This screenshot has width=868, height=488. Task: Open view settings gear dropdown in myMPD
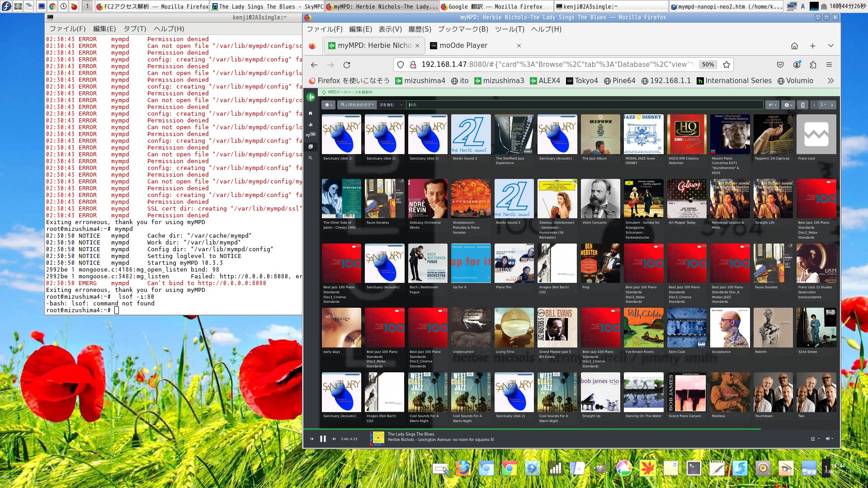click(788, 105)
